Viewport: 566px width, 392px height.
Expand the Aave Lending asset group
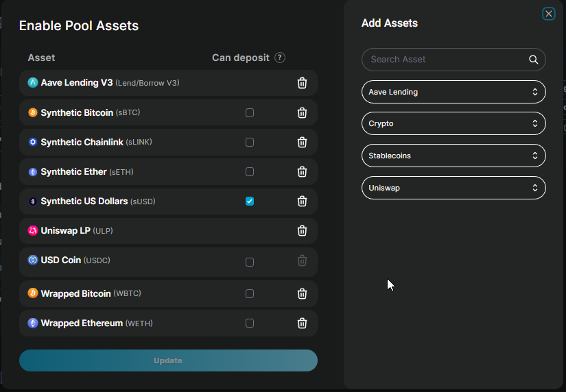tap(453, 92)
